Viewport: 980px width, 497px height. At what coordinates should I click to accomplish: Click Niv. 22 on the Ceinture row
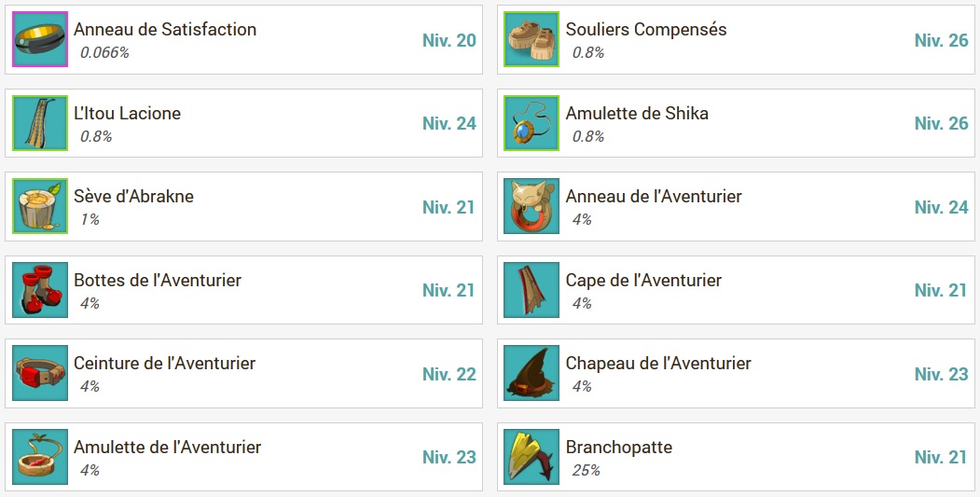pyautogui.click(x=449, y=374)
